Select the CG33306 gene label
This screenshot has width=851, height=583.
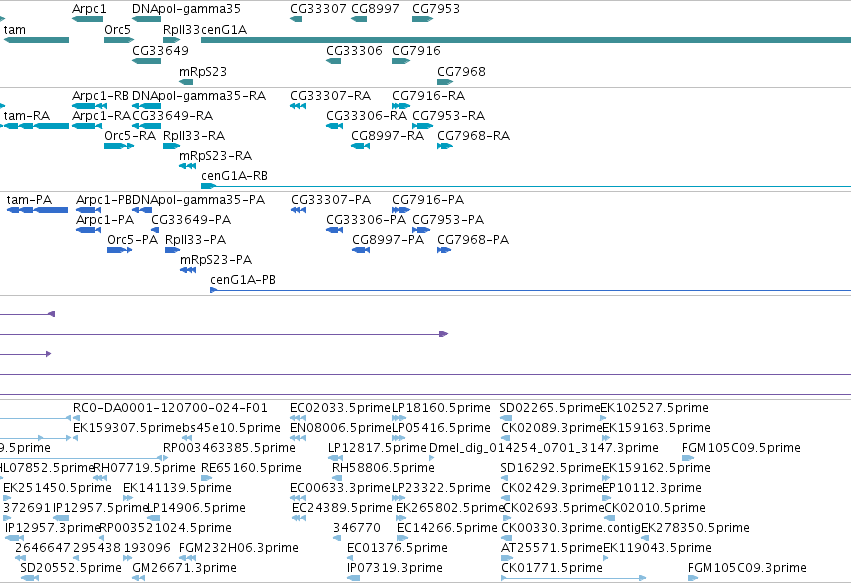354,50
